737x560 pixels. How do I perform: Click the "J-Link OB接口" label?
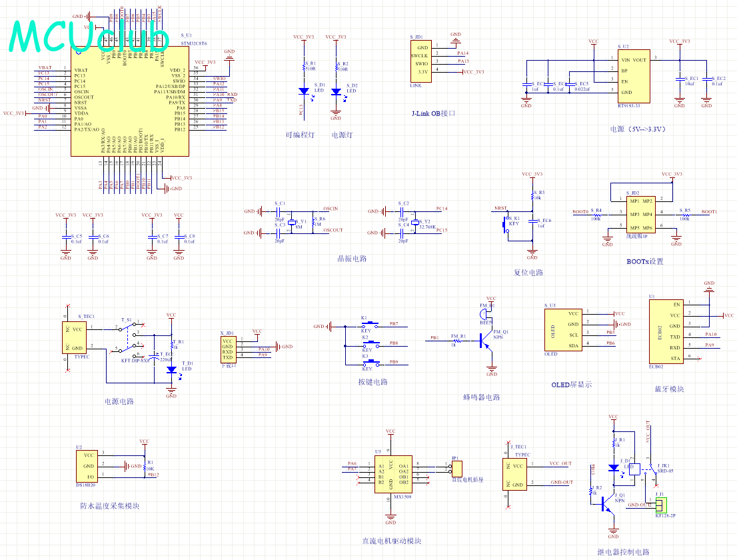tap(433, 113)
